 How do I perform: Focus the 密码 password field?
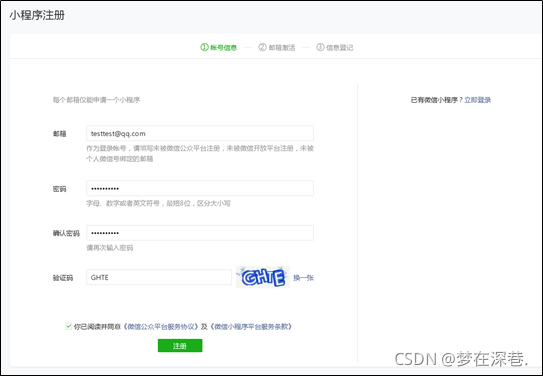200,188
